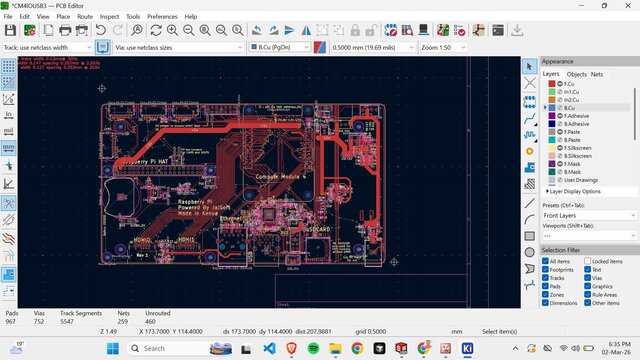Switch to the Nets tab
Screen dimensions: 640x360
point(597,74)
